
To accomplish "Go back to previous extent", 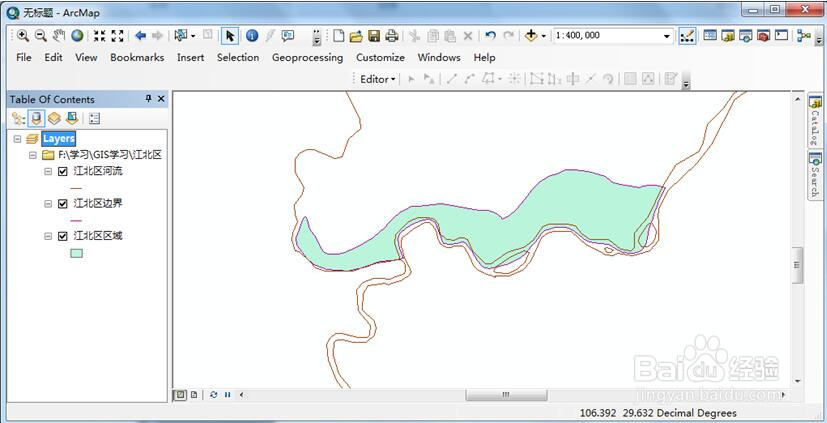I will (x=140, y=36).
